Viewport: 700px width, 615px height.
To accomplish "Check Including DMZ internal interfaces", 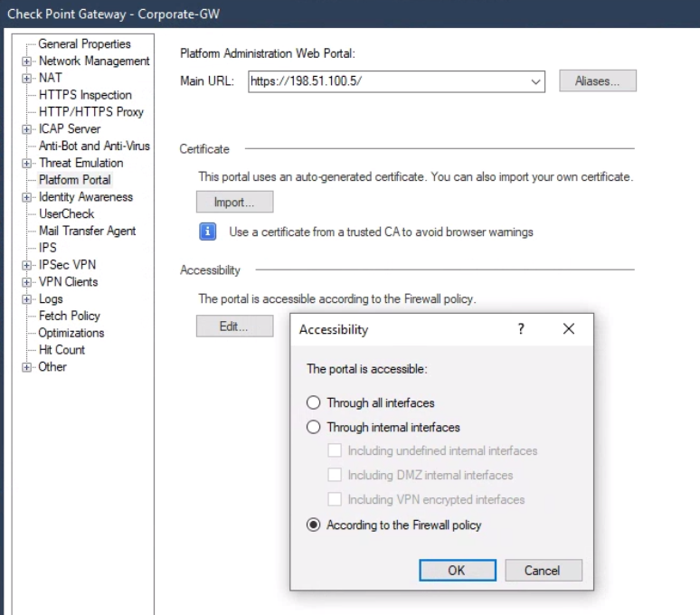I will point(335,475).
